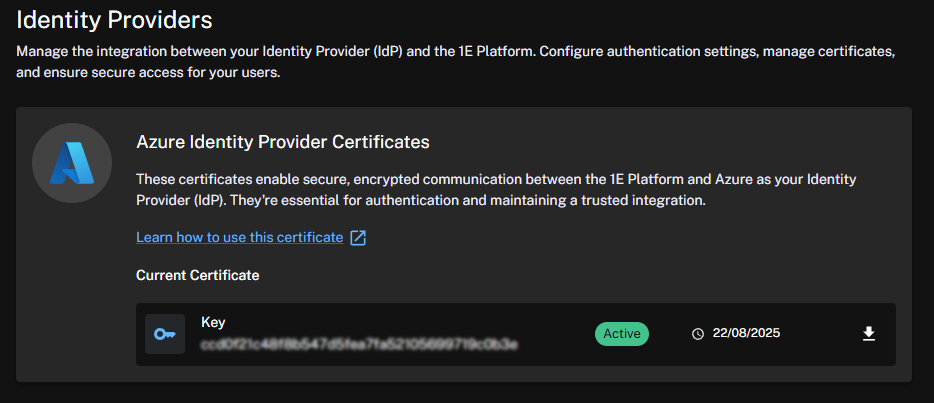This screenshot has width=934, height=403.
Task: Download the current certificate key
Action: (868, 334)
